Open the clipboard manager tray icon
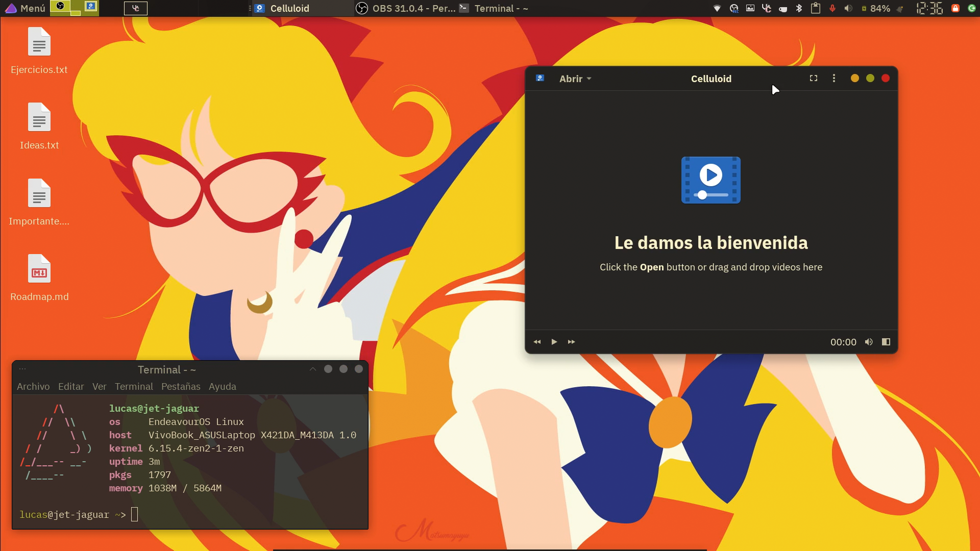The height and width of the screenshot is (551, 980). pos(816,8)
